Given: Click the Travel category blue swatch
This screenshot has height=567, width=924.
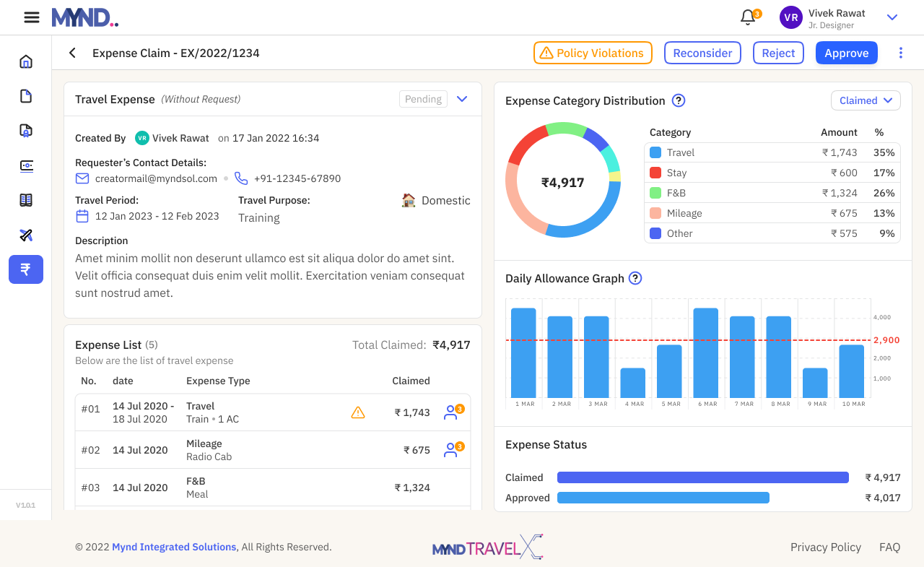Looking at the screenshot, I should [x=655, y=152].
